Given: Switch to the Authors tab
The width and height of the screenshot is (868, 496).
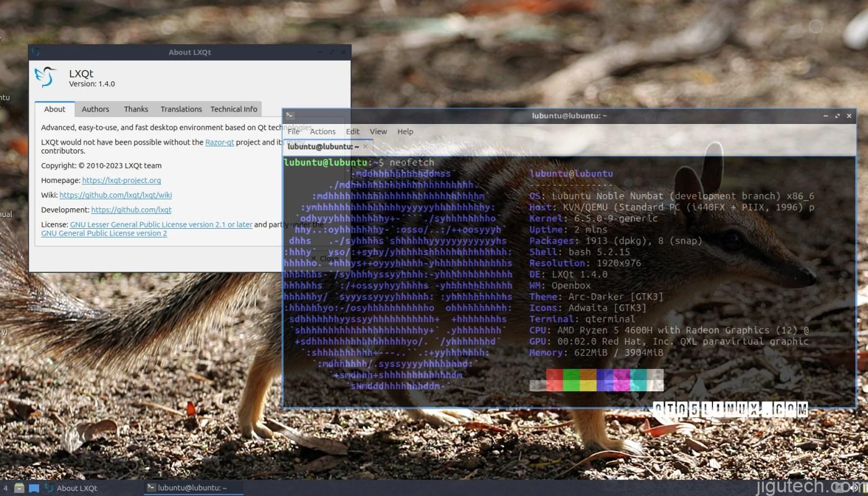Looking at the screenshot, I should [95, 109].
